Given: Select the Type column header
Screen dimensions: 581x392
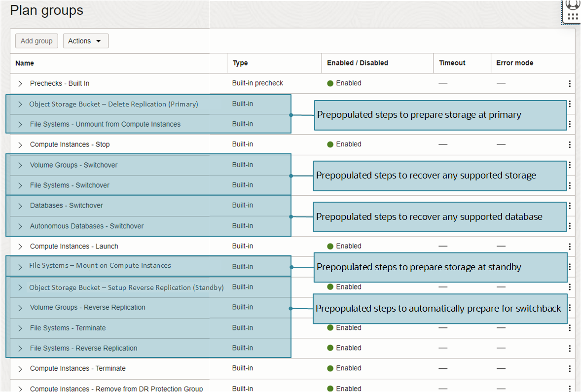Looking at the screenshot, I should (239, 63).
